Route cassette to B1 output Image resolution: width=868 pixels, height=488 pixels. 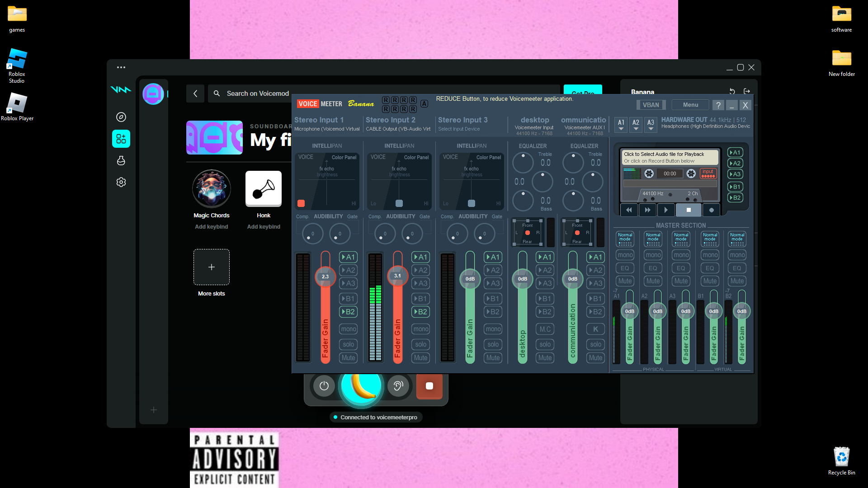click(735, 187)
